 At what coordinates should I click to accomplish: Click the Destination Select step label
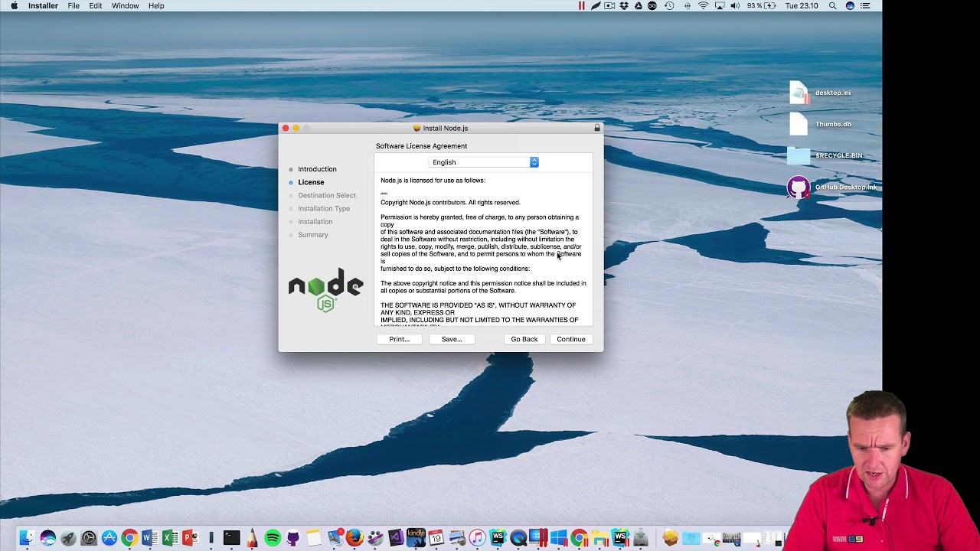pyautogui.click(x=327, y=195)
